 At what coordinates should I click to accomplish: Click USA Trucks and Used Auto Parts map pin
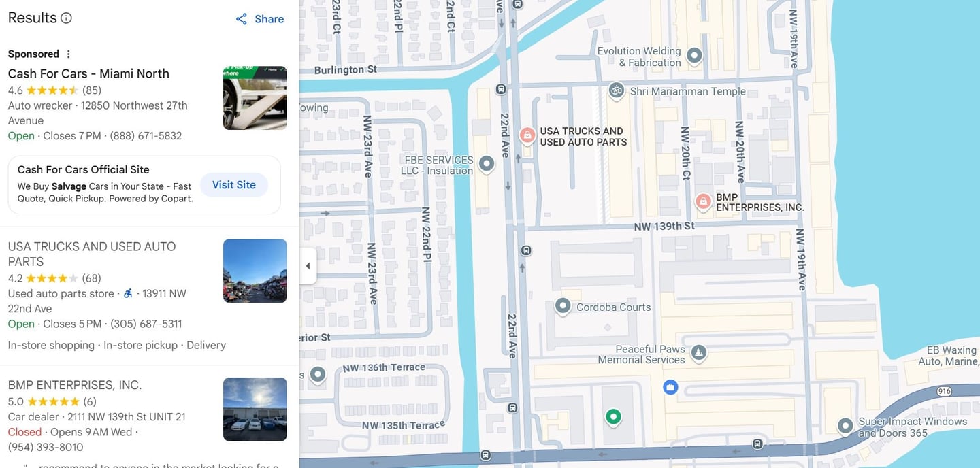click(x=527, y=135)
